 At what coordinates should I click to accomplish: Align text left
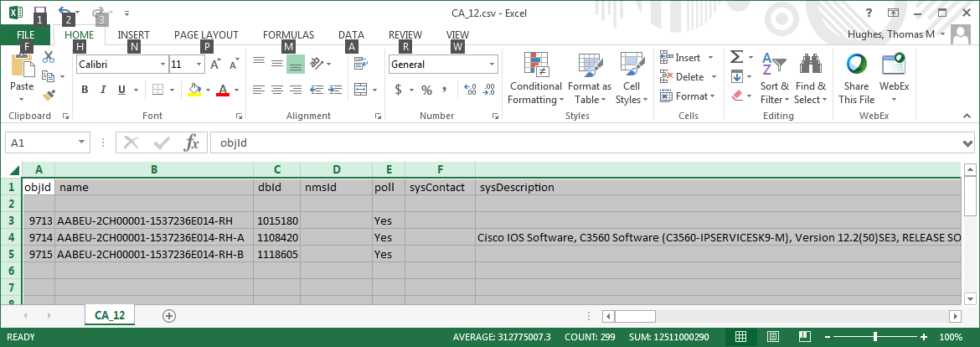(259, 90)
